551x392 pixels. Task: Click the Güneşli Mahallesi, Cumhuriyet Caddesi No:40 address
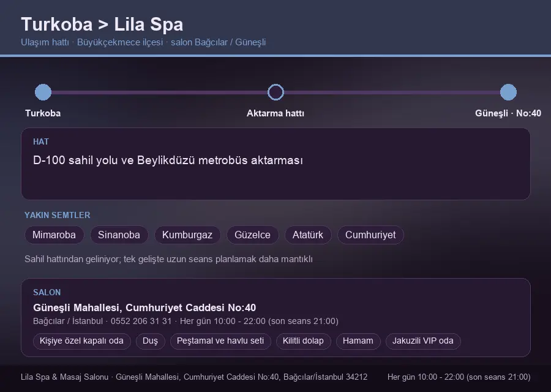[144, 307]
